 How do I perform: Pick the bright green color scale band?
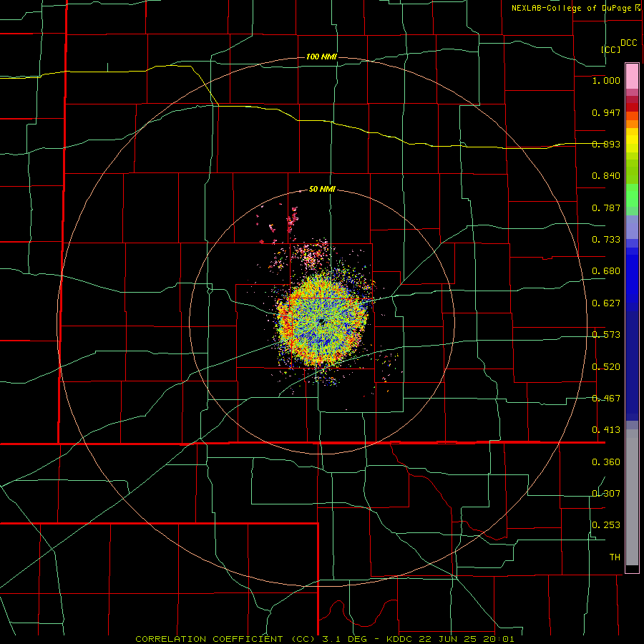pyautogui.click(x=632, y=195)
